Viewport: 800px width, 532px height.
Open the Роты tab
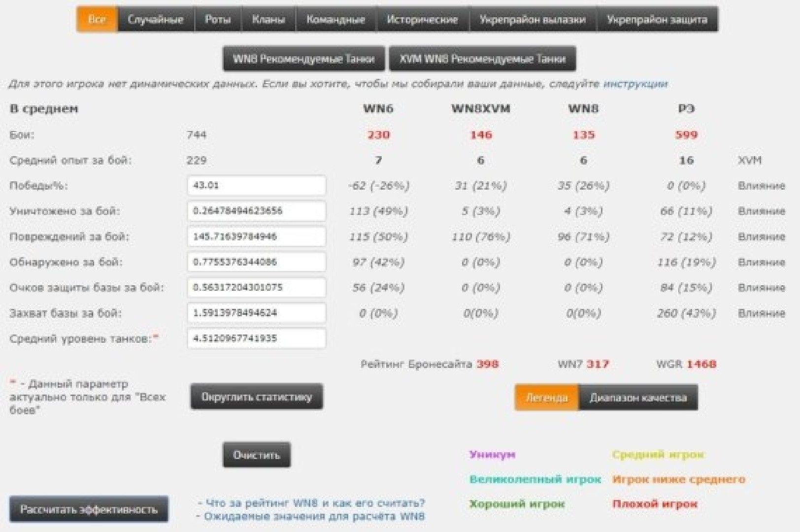pos(218,20)
